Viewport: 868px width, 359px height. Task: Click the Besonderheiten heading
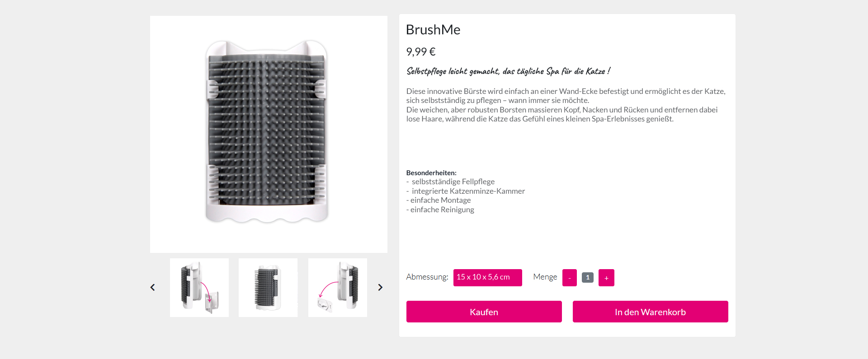(x=431, y=173)
